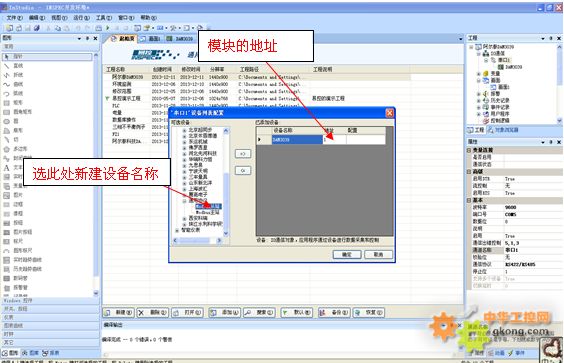Screen dimensions: 564x363
Task: Click the green run arrow in toolbar
Action: click(108, 28)
